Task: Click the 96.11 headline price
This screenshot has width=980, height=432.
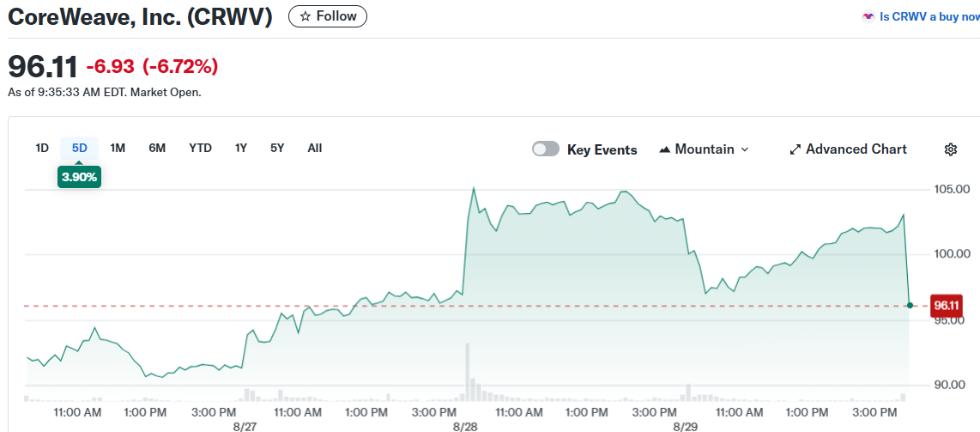Action: [43, 66]
